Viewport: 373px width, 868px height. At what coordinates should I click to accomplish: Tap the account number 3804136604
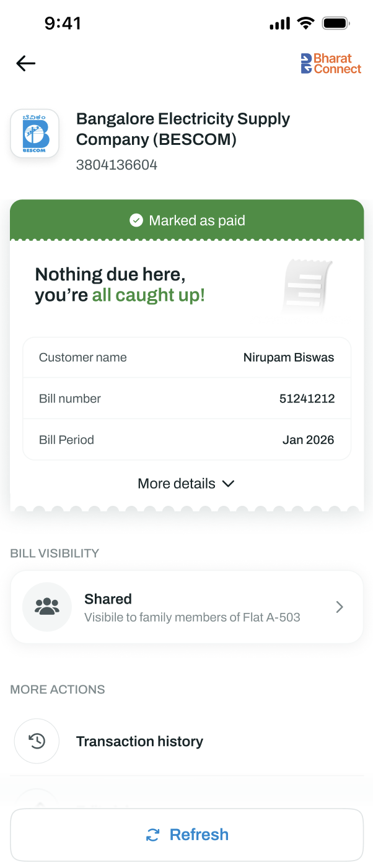[116, 165]
